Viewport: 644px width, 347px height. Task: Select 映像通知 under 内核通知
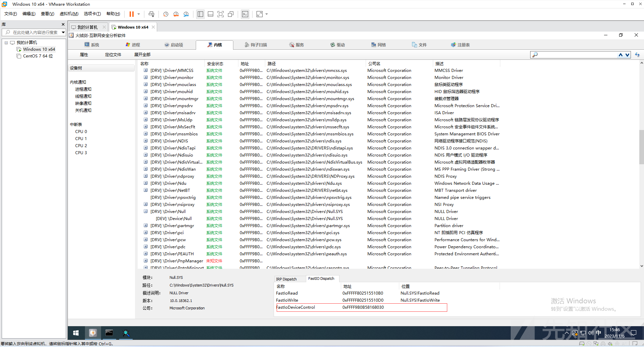(x=83, y=103)
